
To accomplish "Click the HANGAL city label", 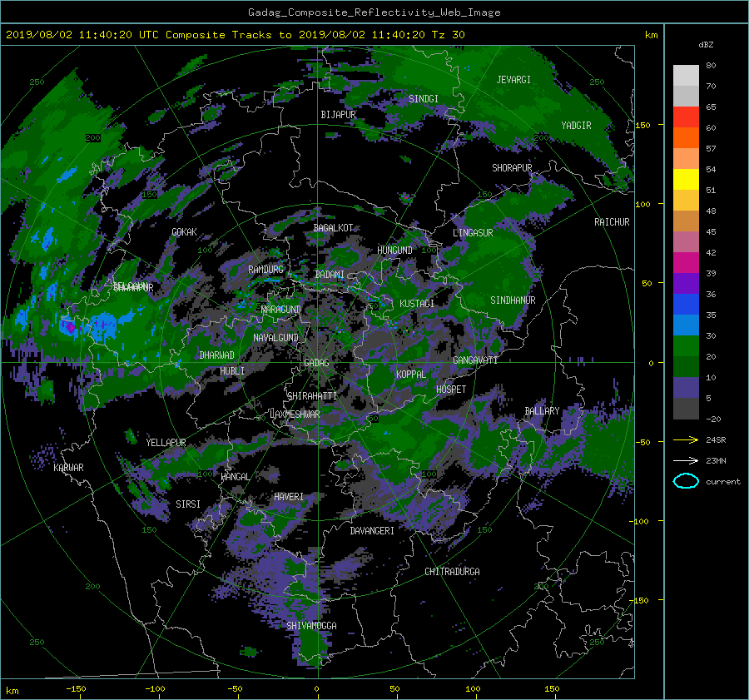I will (x=235, y=477).
